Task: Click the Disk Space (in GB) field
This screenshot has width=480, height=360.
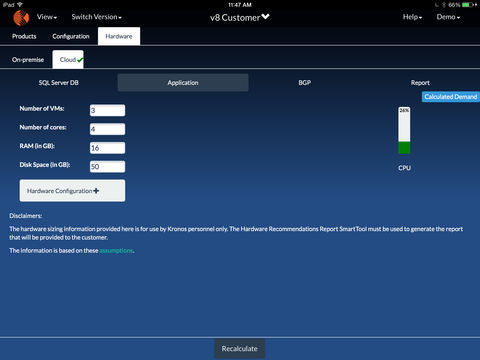Action: 107,166
